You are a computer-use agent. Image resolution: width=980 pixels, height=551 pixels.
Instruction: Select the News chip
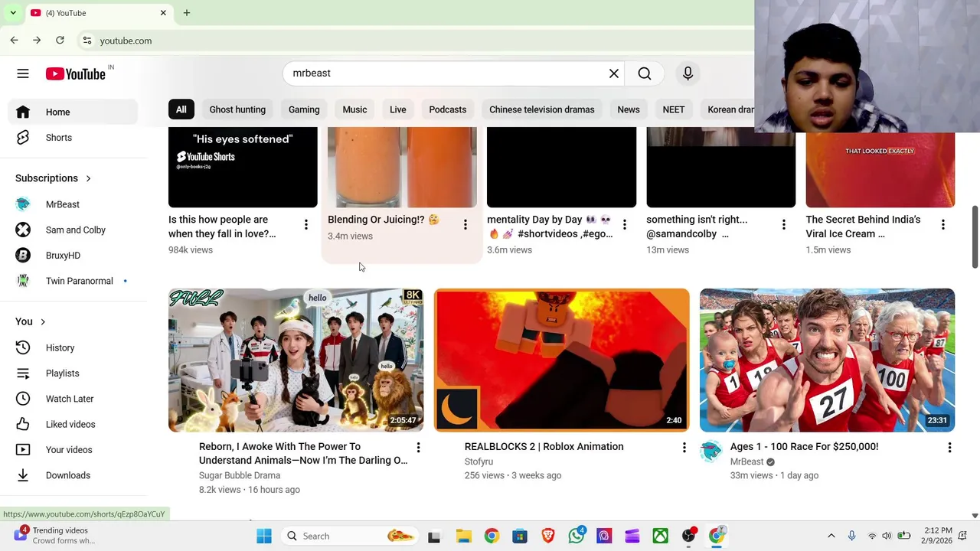[629, 109]
